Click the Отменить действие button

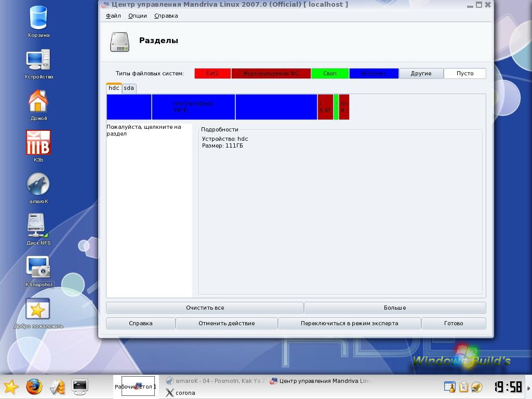227,323
